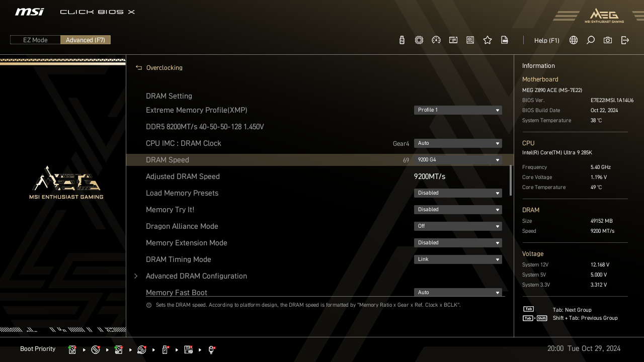Select the network plug boot priority device

(x=211, y=349)
